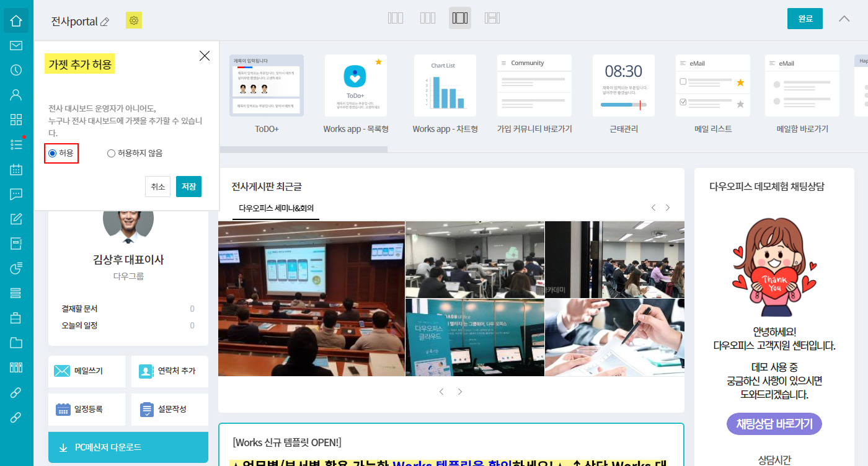The height and width of the screenshot is (466, 868).
Task: Select the 허용하지 않음 radio option
Action: click(111, 153)
